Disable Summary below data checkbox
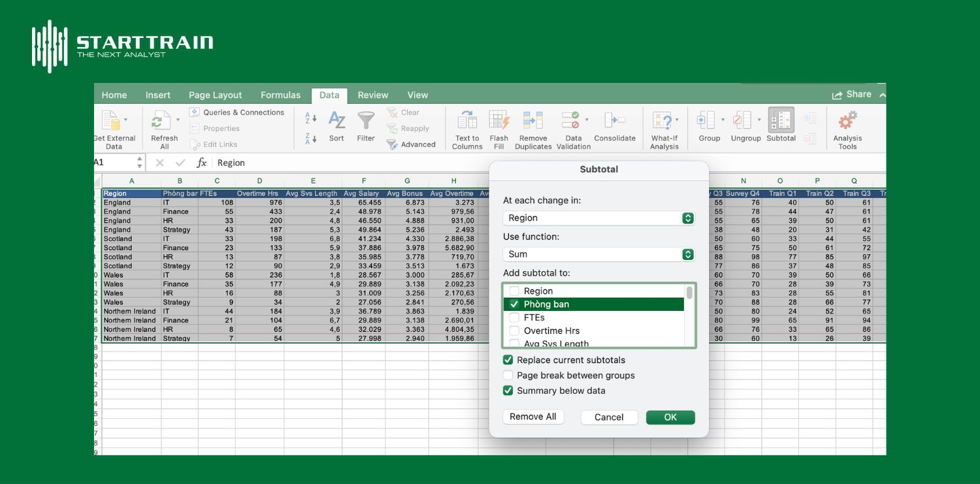 coord(508,391)
